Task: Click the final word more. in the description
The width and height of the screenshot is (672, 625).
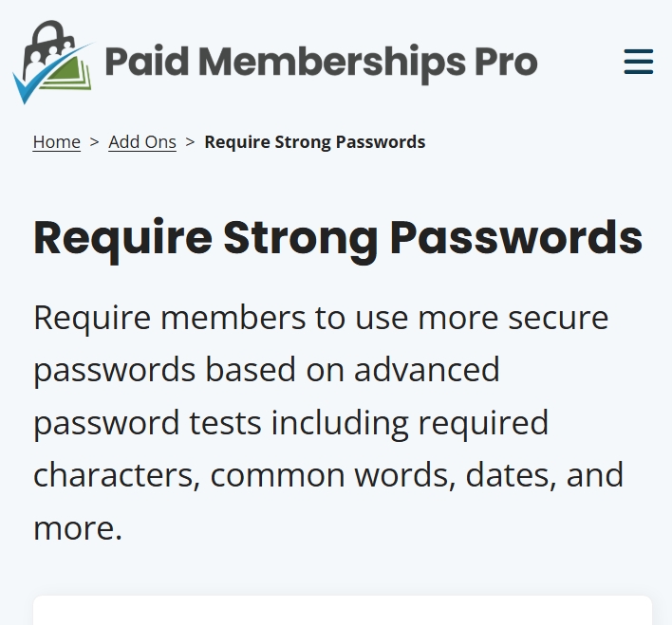Action: (x=78, y=528)
